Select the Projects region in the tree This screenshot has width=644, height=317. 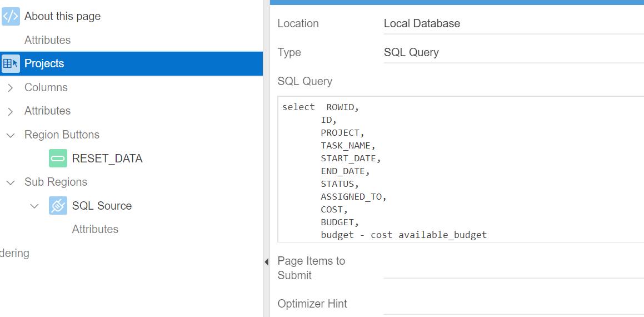132,64
